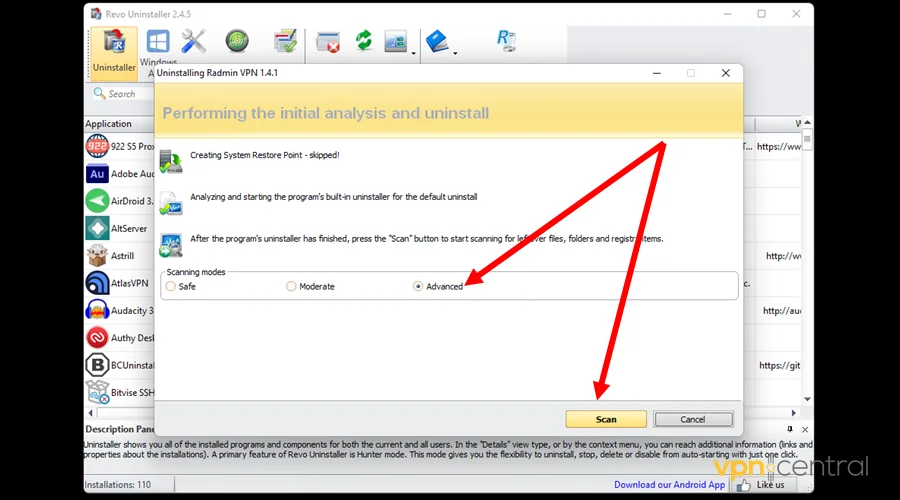Viewport: 900px width, 500px height.
Task: Select the 922 S5 Proxy app icon
Action: [97, 146]
